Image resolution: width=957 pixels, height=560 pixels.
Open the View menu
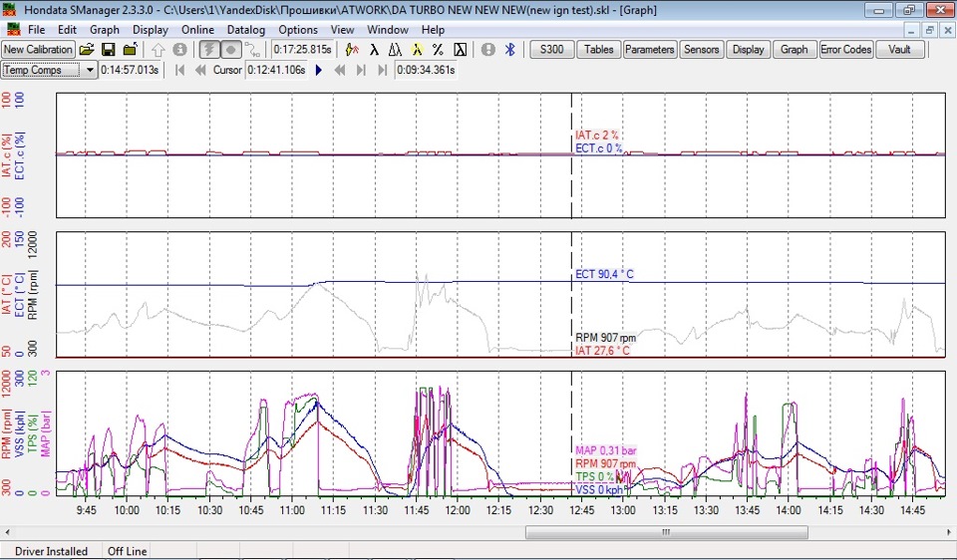342,29
